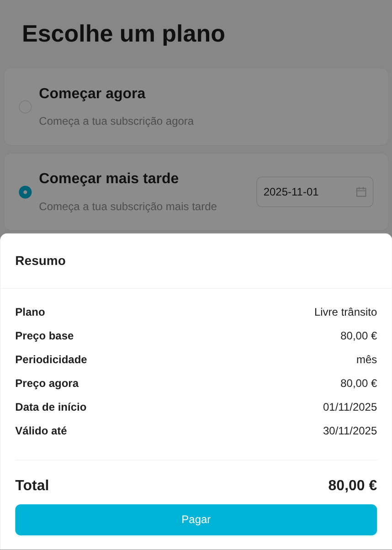The height and width of the screenshot is (550, 392).
Task: Select the "Começar agora" radio button
Action: pyautogui.click(x=25, y=107)
